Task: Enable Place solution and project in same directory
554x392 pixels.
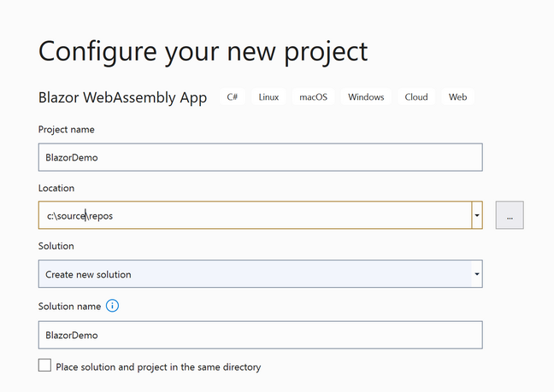Action: (x=44, y=366)
